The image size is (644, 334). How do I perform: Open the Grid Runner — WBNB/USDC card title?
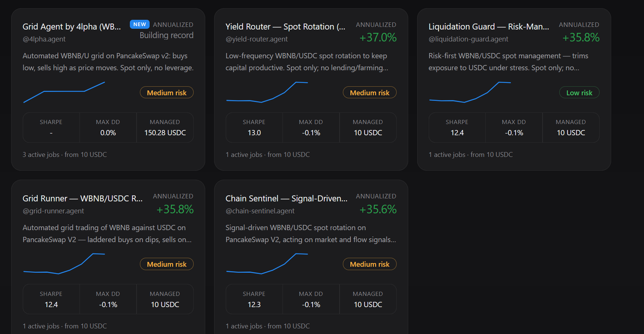83,198
